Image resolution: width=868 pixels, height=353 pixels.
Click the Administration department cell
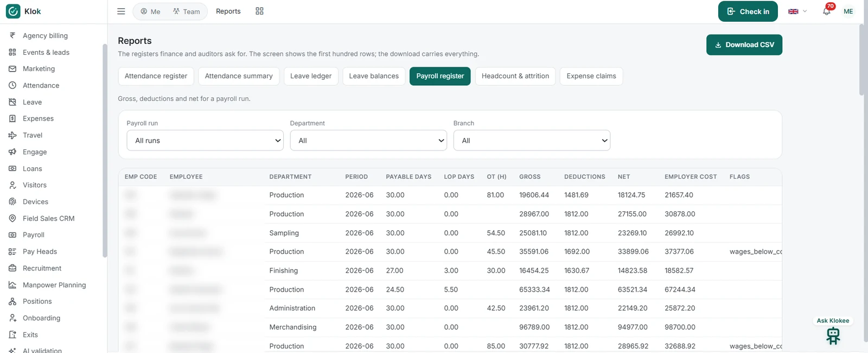(x=292, y=308)
